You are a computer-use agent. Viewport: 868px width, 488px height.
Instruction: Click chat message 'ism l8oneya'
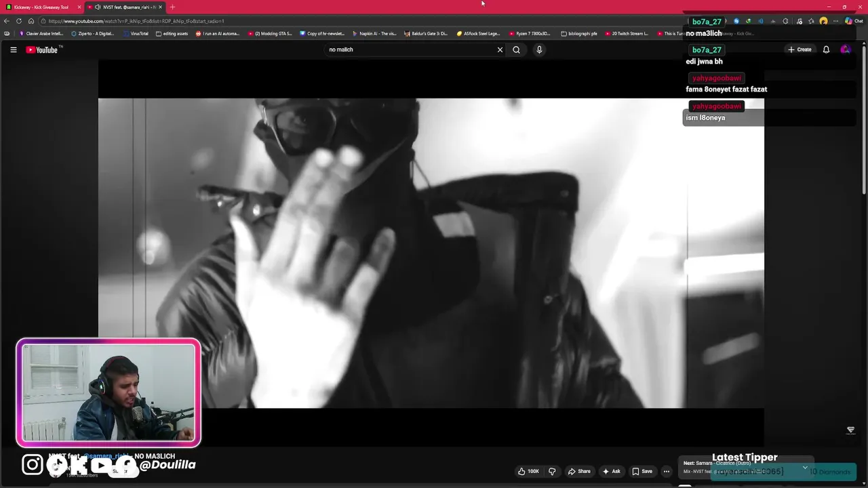click(705, 118)
